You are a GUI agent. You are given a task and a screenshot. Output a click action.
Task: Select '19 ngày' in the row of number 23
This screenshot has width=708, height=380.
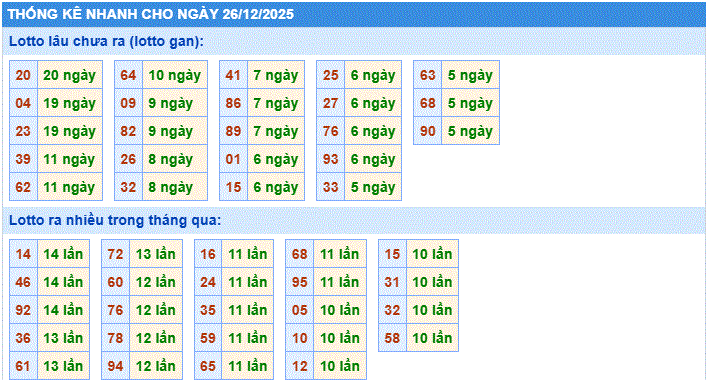pyautogui.click(x=70, y=131)
